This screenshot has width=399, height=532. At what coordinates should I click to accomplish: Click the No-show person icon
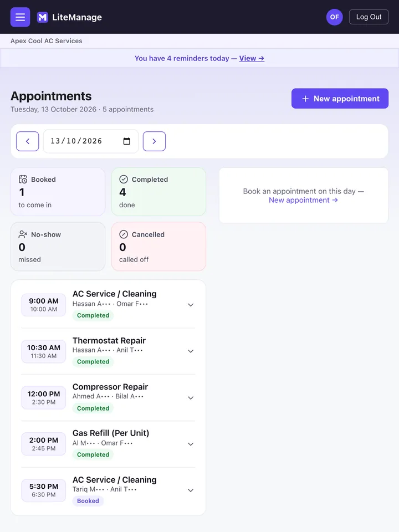click(x=23, y=234)
